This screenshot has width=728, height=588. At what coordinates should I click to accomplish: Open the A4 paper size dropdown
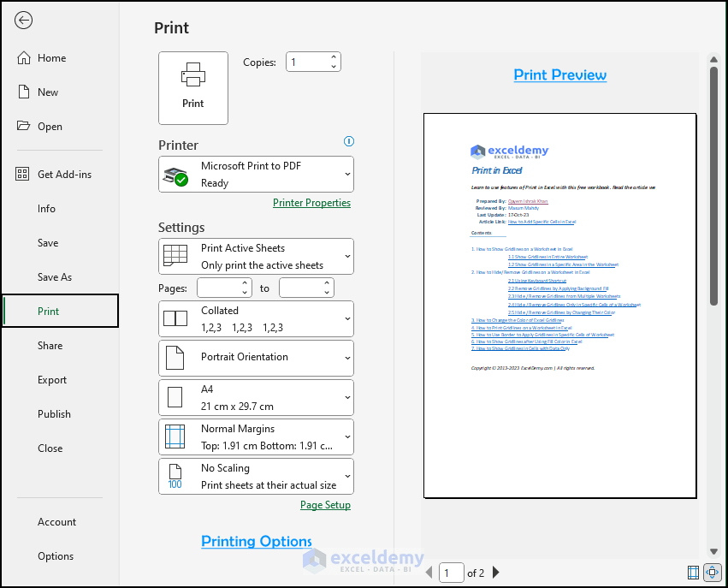pyautogui.click(x=347, y=398)
